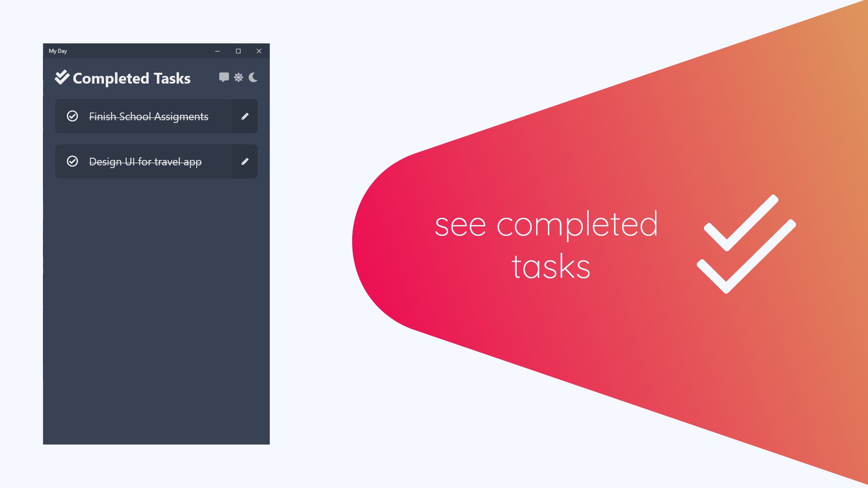Click edit pencil icon on second task
Viewport: 868px width, 488px height.
coord(245,161)
